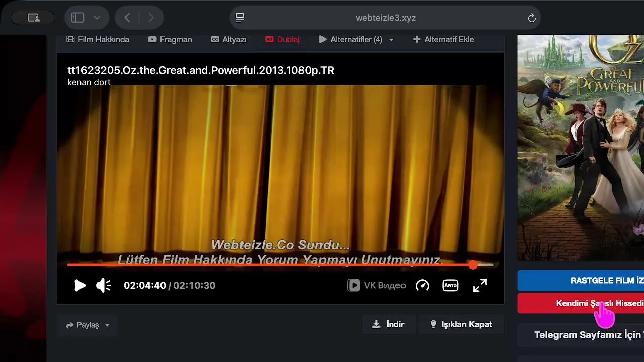Switch to the Film Hakkında tab
The image size is (644, 362).
[x=98, y=39]
